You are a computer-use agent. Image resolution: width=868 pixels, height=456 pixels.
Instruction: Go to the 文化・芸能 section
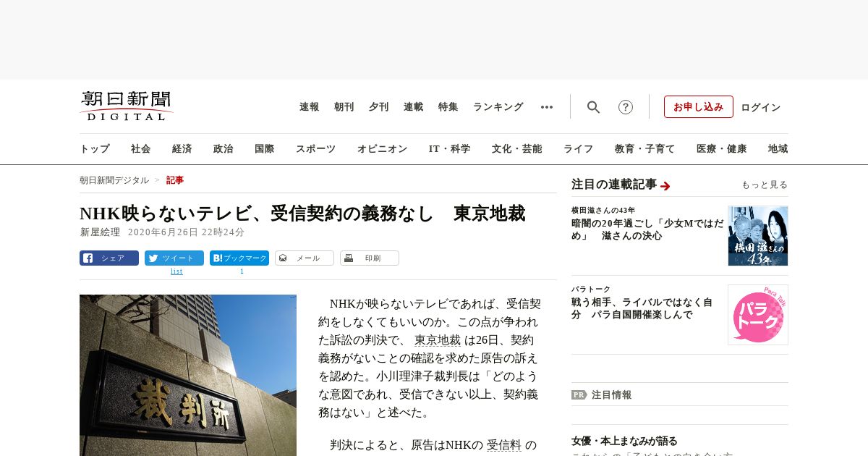tap(517, 149)
